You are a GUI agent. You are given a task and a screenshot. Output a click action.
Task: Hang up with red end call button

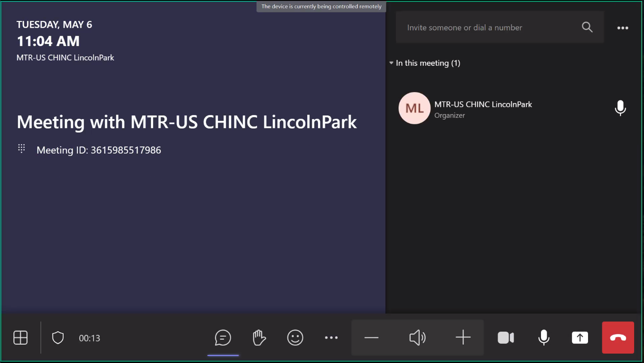(x=618, y=337)
